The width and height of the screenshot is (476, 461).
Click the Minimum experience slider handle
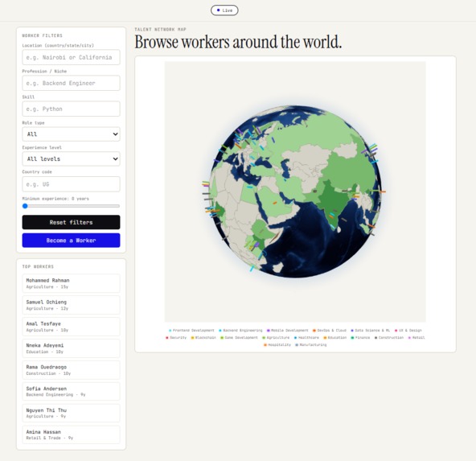[x=25, y=206]
